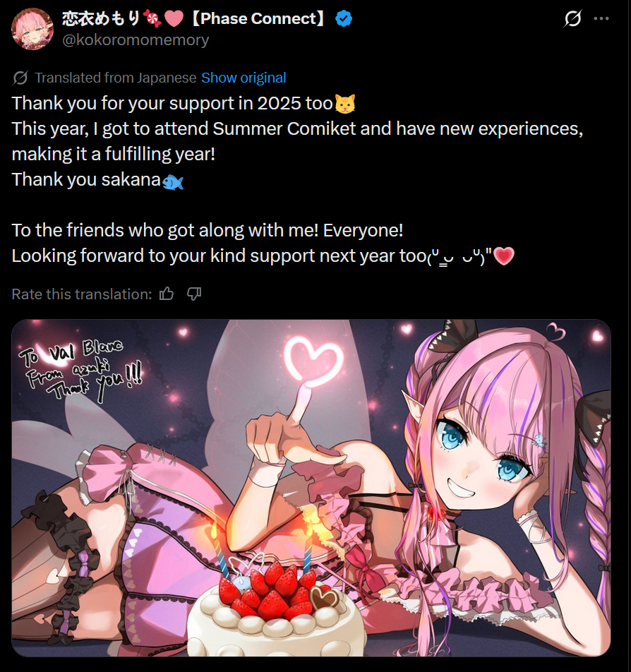Image resolution: width=631 pixels, height=672 pixels.
Task: Click the cat emoji after 2025 too
Action: pos(345,103)
